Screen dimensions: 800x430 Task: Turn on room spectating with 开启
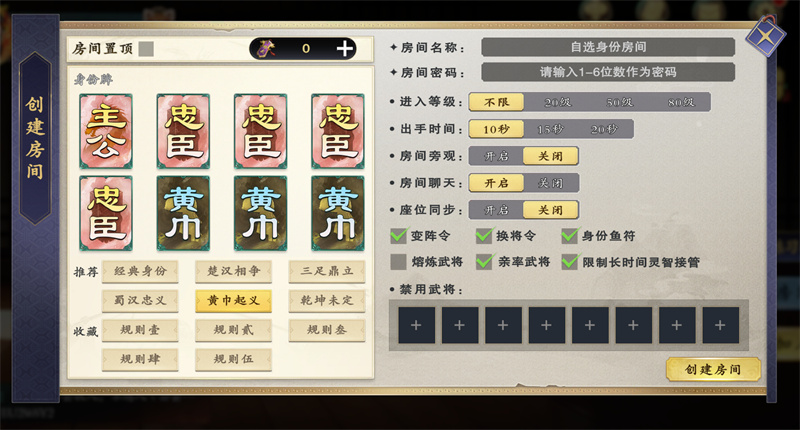point(496,156)
